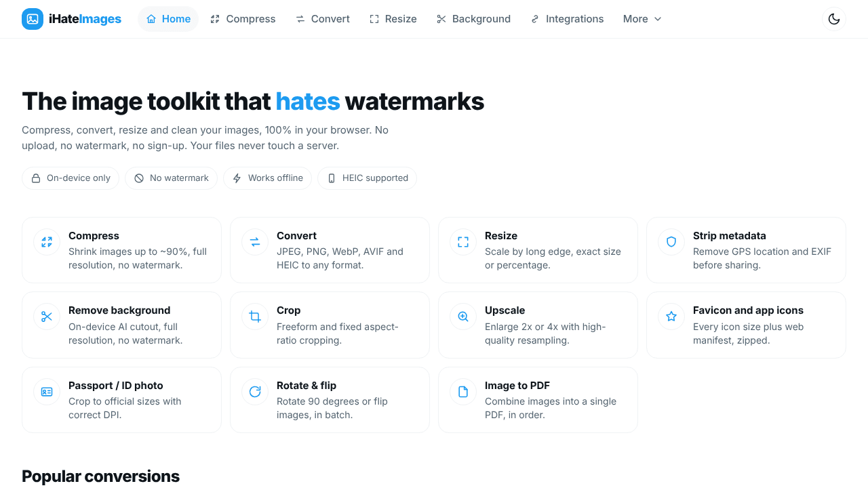
Task: Click the 'Popular conversions' heading
Action: 100,476
